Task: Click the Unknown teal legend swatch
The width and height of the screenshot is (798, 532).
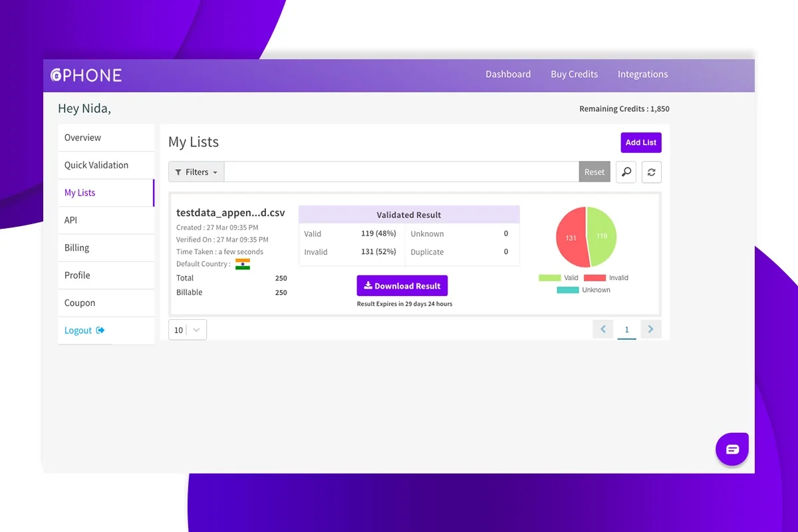Action: pyautogui.click(x=567, y=290)
